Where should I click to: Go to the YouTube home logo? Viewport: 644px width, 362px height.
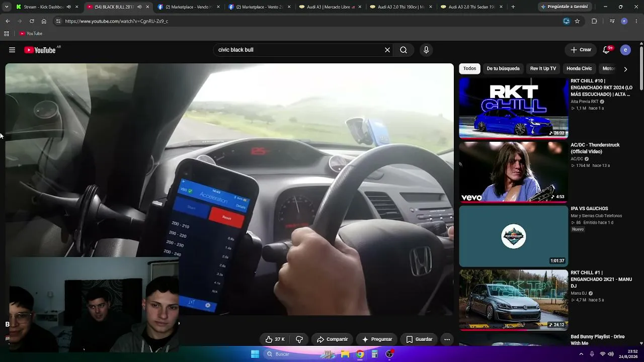click(x=40, y=50)
